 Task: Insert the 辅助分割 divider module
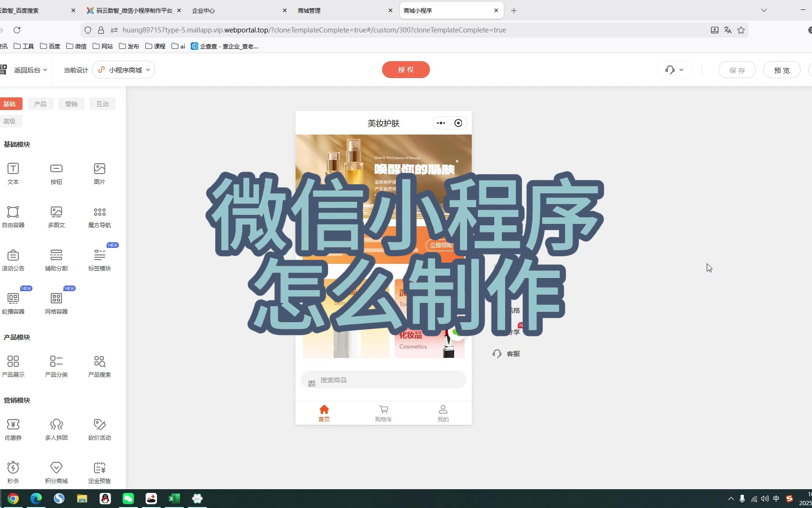[x=56, y=260]
